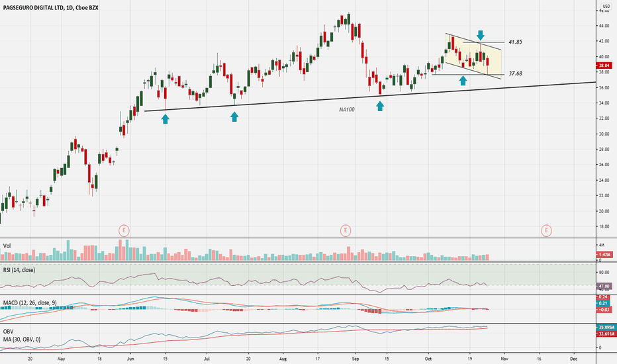The image size is (617, 364).
Task: Select the OBV indicator label
Action: tap(8, 332)
